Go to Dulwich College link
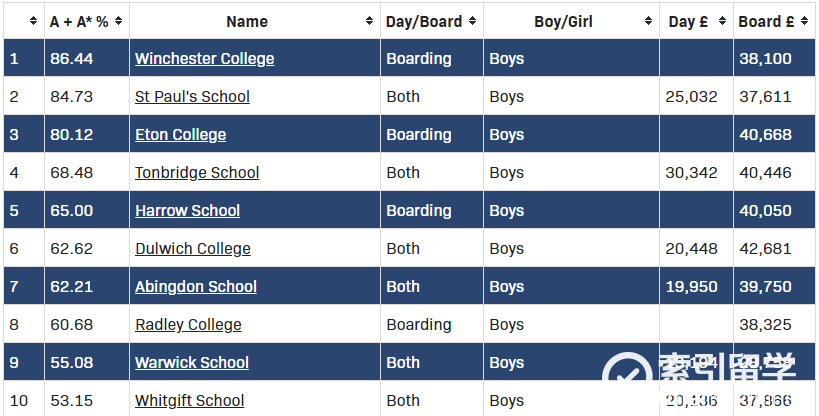Image resolution: width=819 pixels, height=416 pixels. (x=193, y=249)
